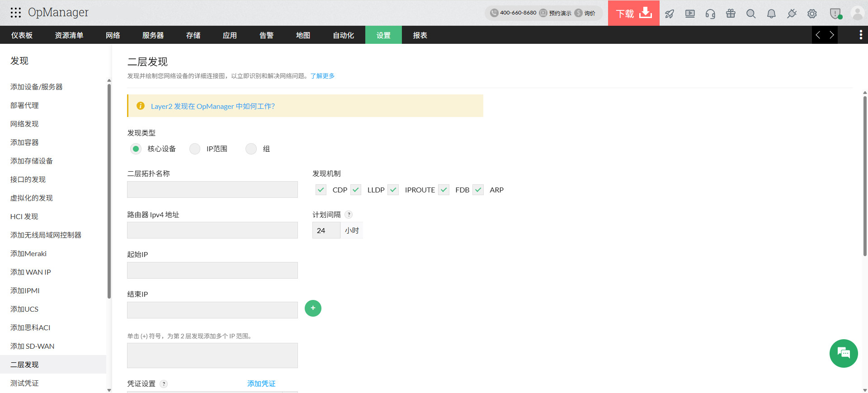Screen dimensions: 868x393
Task: Click the 预约演示 demo icon
Action: pos(543,13)
